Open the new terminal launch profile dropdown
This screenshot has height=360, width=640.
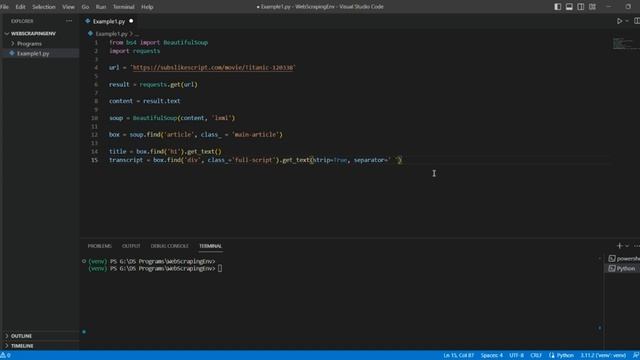(x=627, y=246)
